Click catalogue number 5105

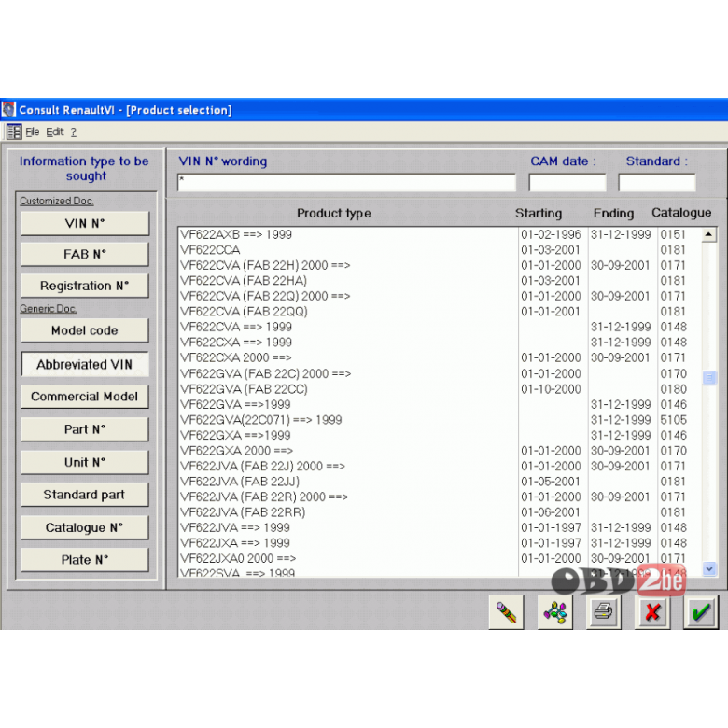(x=673, y=420)
